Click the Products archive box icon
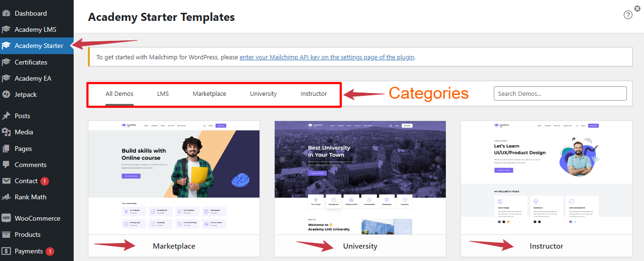644x261 pixels. (x=6, y=234)
